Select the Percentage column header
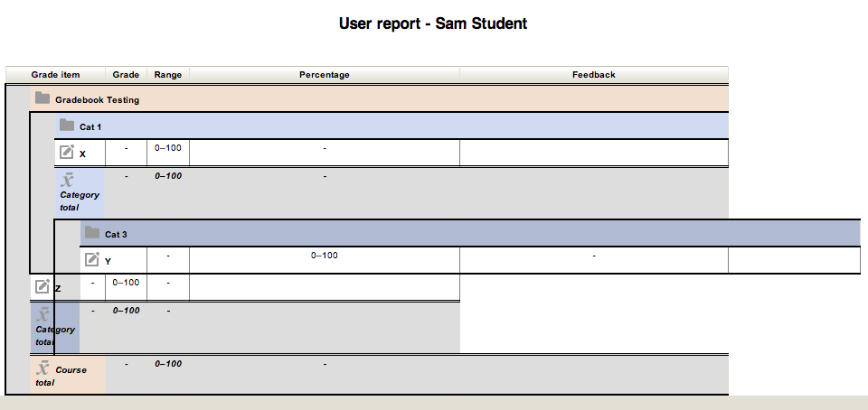The image size is (868, 410). [x=325, y=75]
